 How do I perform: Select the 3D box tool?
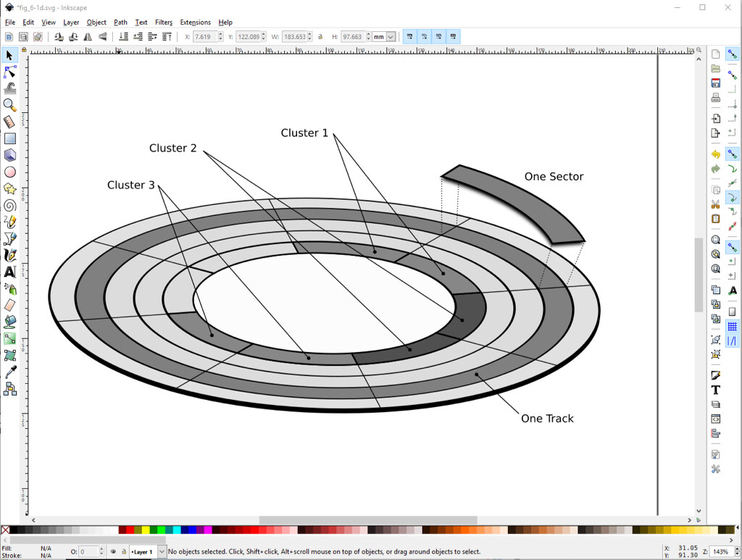pyautogui.click(x=10, y=155)
